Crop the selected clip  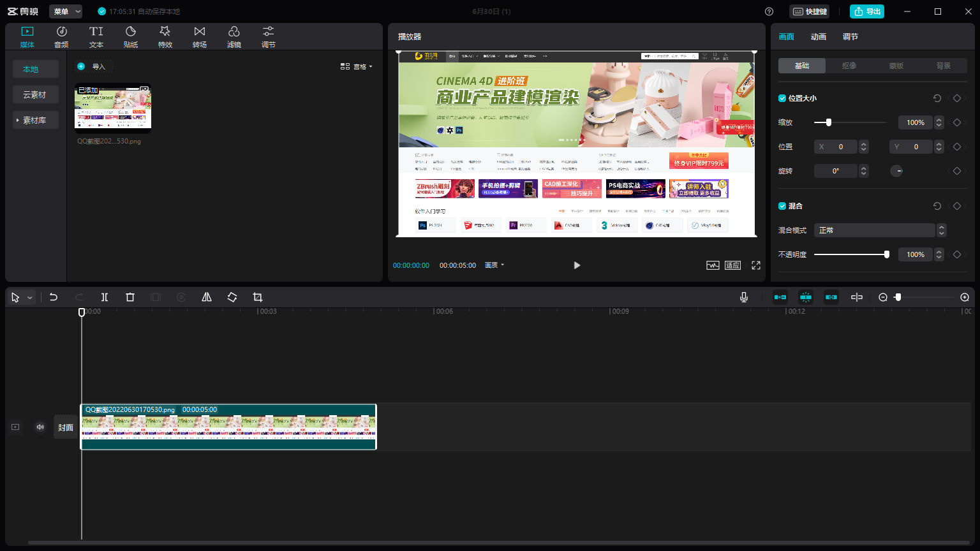click(258, 297)
